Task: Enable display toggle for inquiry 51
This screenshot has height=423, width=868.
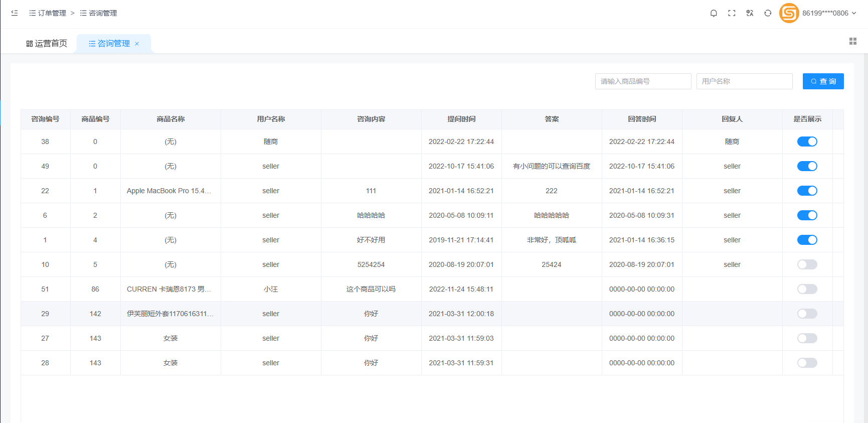Action: click(x=807, y=289)
